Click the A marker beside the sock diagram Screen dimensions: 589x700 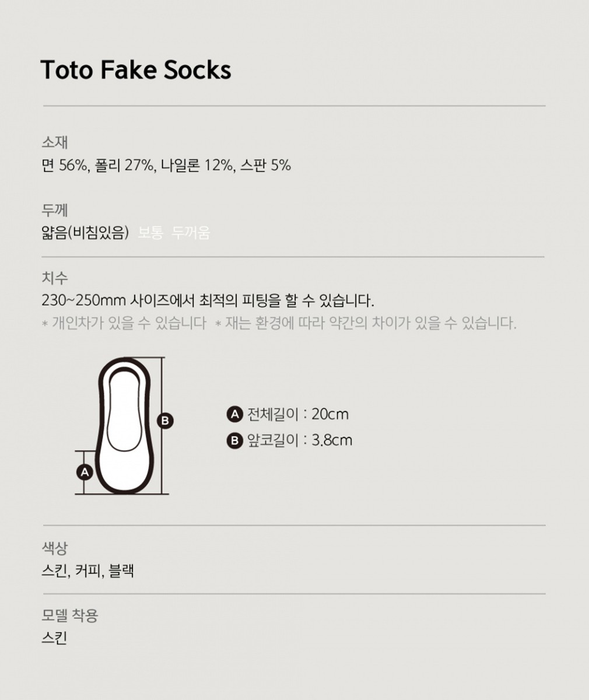(85, 472)
